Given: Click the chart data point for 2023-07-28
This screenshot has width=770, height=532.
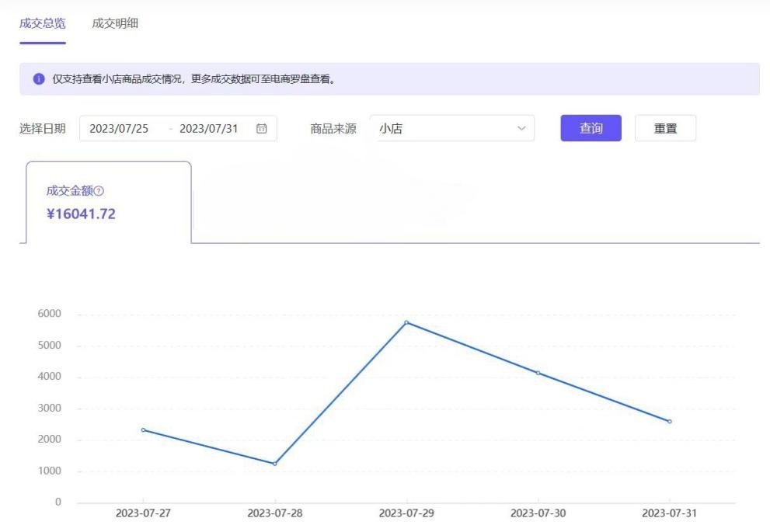Looking at the screenshot, I should pyautogui.click(x=275, y=464).
